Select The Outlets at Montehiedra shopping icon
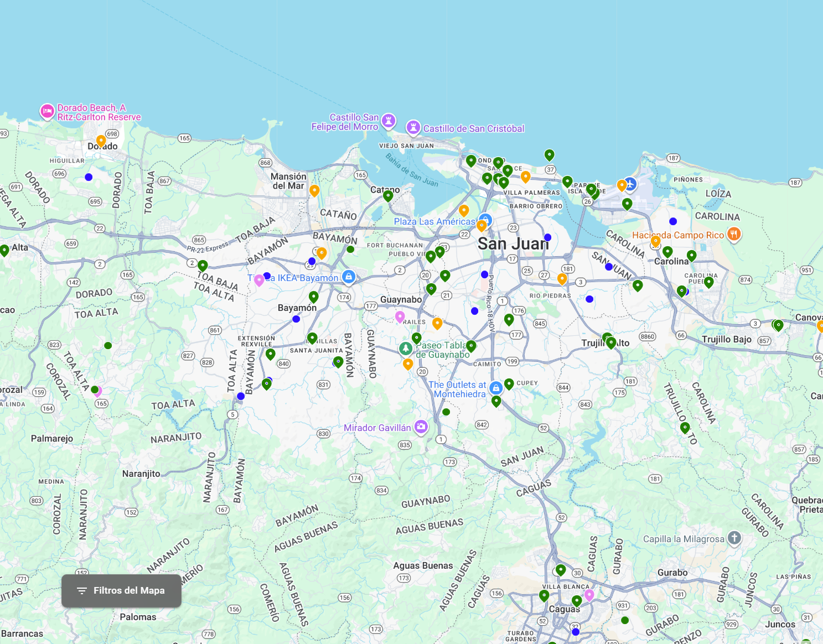823x644 pixels. tap(496, 387)
